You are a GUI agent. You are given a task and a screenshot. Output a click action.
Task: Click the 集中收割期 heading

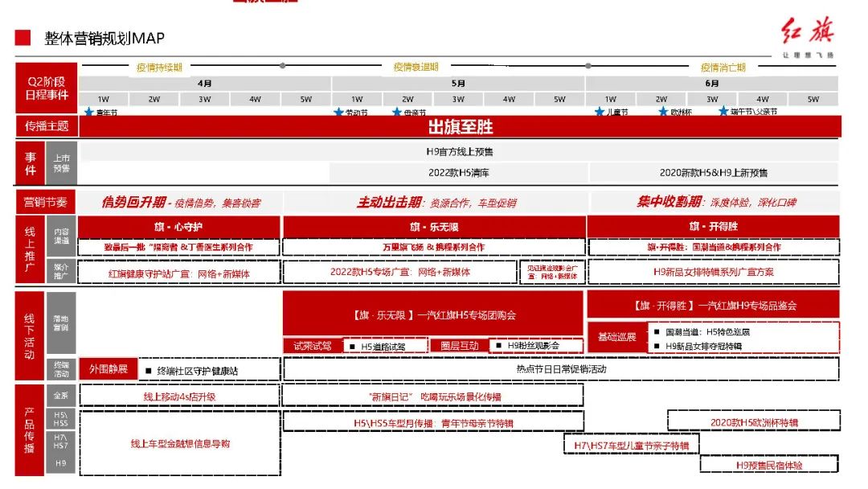pyautogui.click(x=669, y=202)
